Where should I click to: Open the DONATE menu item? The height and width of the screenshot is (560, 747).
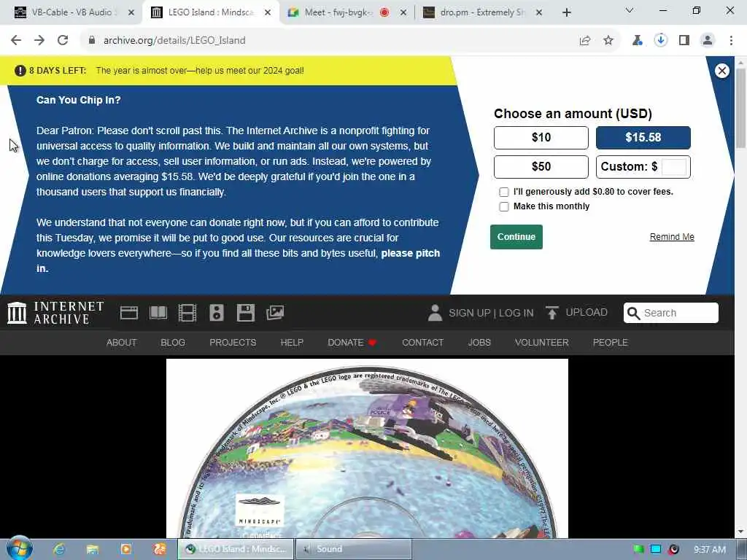coord(352,343)
